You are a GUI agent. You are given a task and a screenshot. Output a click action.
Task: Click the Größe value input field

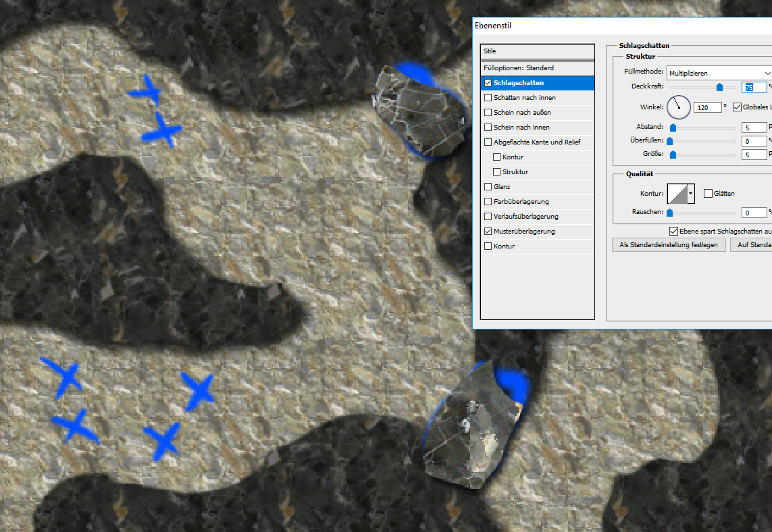click(x=753, y=155)
